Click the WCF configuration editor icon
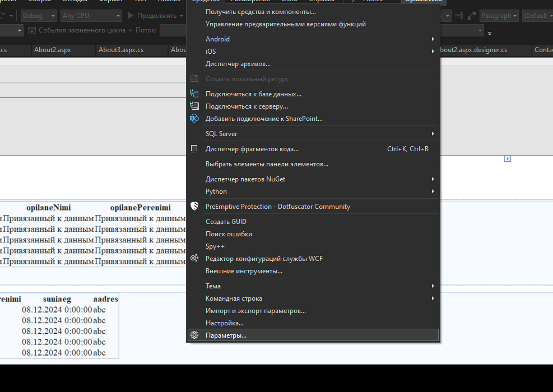Image resolution: width=553 pixels, height=392 pixels. click(x=194, y=258)
